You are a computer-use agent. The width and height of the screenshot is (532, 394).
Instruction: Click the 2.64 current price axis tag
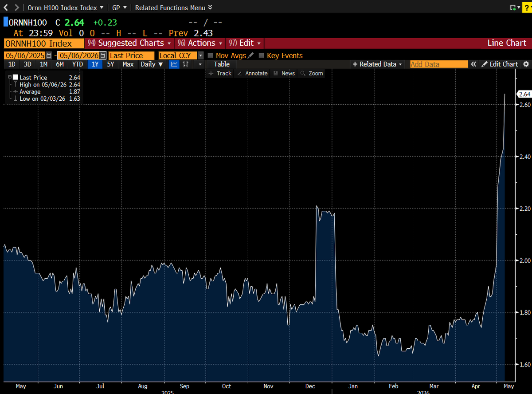pyautogui.click(x=524, y=94)
